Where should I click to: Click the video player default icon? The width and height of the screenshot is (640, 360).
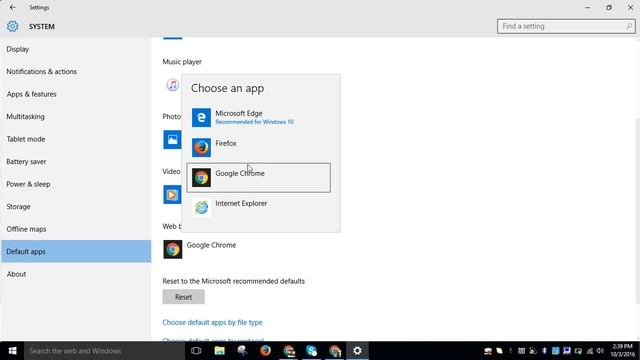pyautogui.click(x=172, y=195)
